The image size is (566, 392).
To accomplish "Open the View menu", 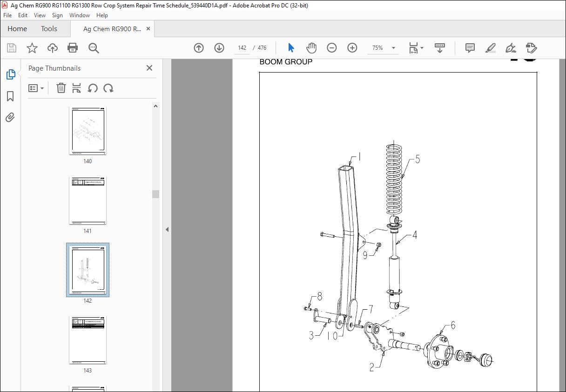I will (x=40, y=15).
